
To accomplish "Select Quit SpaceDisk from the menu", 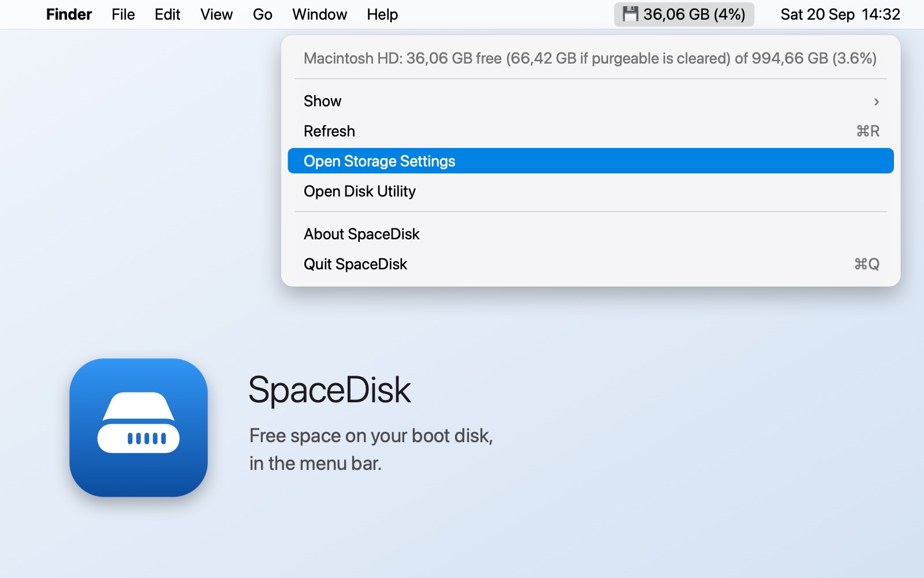I will (x=591, y=264).
